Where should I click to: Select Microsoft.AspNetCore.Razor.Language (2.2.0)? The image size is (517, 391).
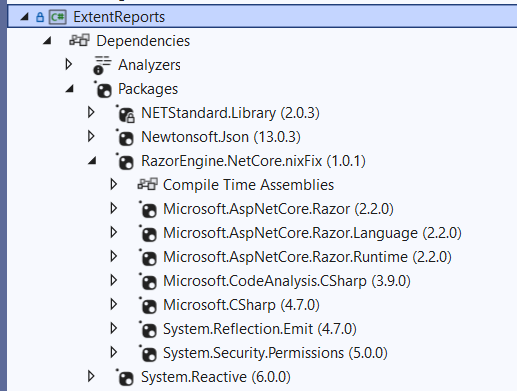[x=312, y=233]
